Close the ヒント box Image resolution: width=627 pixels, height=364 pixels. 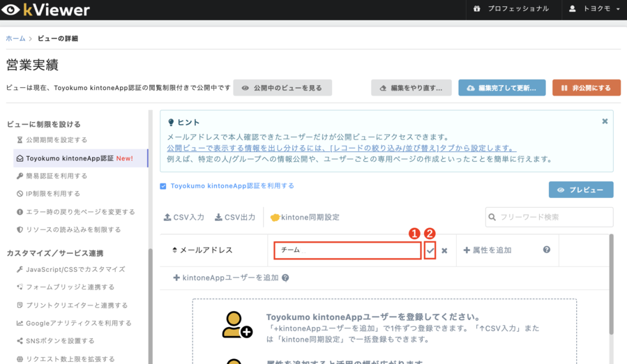[605, 121]
